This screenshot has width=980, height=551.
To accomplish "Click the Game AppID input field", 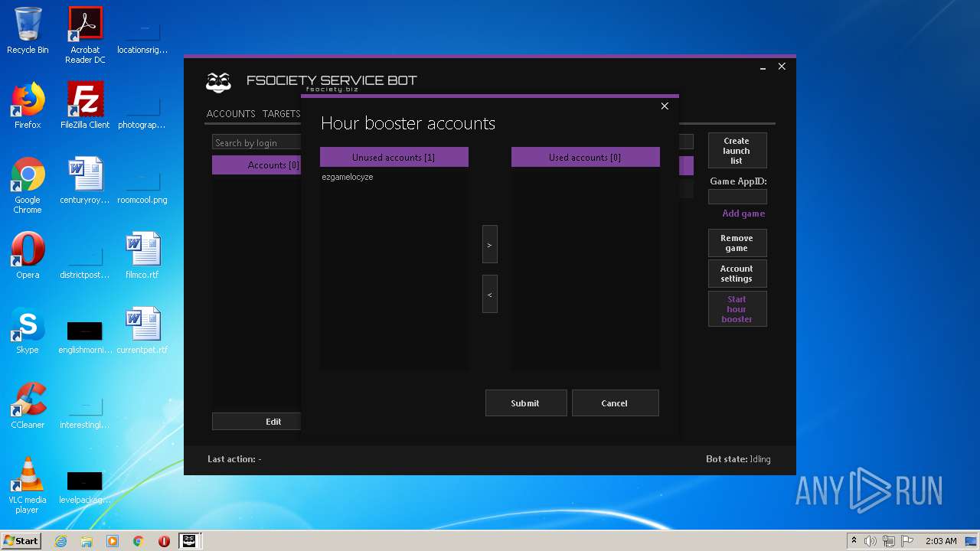I will [737, 197].
